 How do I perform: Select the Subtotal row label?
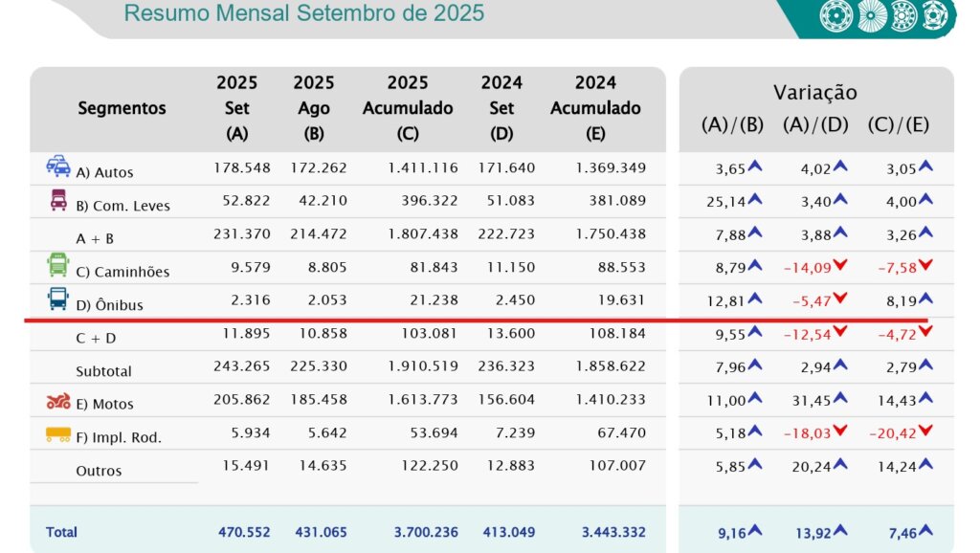pos(103,371)
